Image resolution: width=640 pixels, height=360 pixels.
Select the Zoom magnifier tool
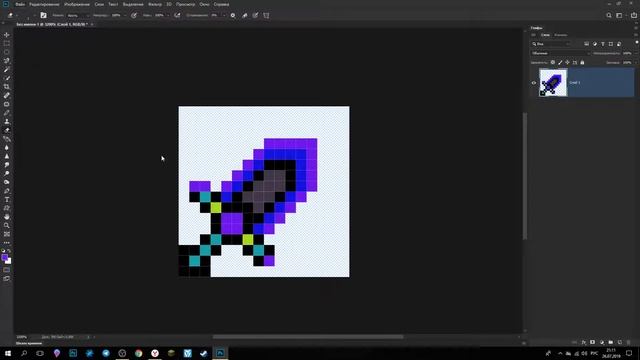pos(7,225)
